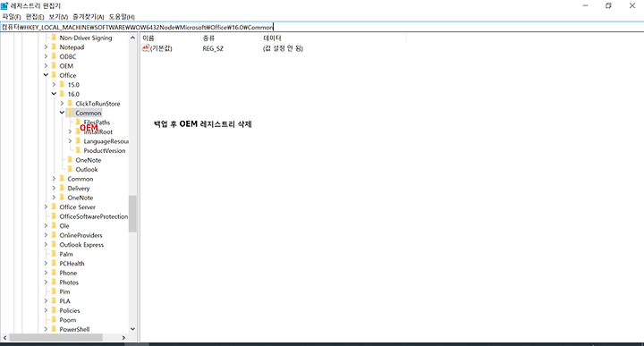Collapse the 16.0 key
This screenshot has width=644, height=346.
54,94
